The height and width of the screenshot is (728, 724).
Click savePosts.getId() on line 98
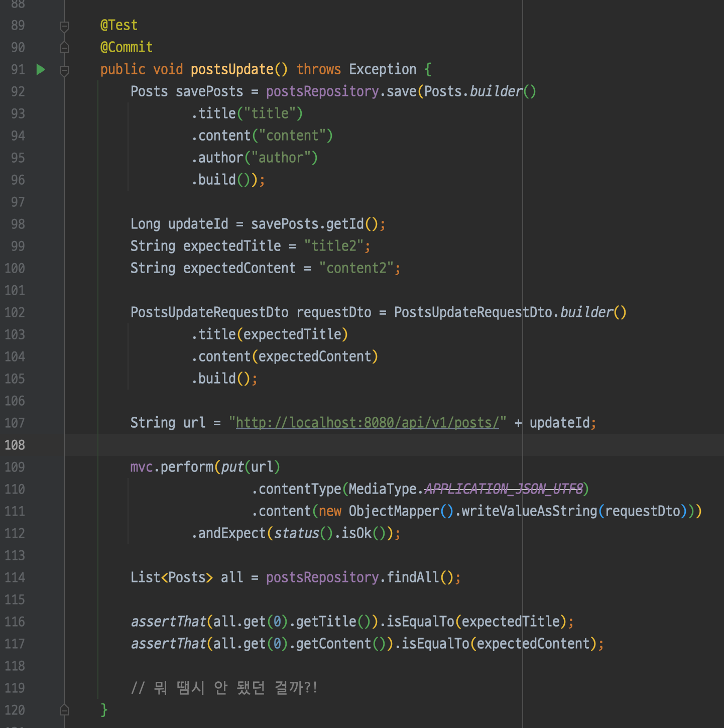(315, 224)
